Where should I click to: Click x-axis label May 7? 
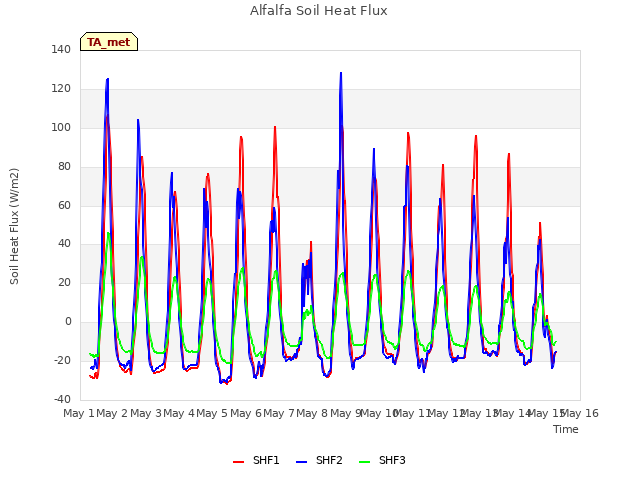click(x=279, y=413)
